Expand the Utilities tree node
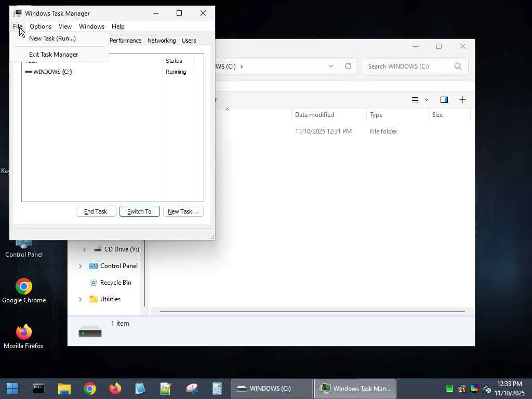Screen dimensions: 532x399 tap(81, 299)
